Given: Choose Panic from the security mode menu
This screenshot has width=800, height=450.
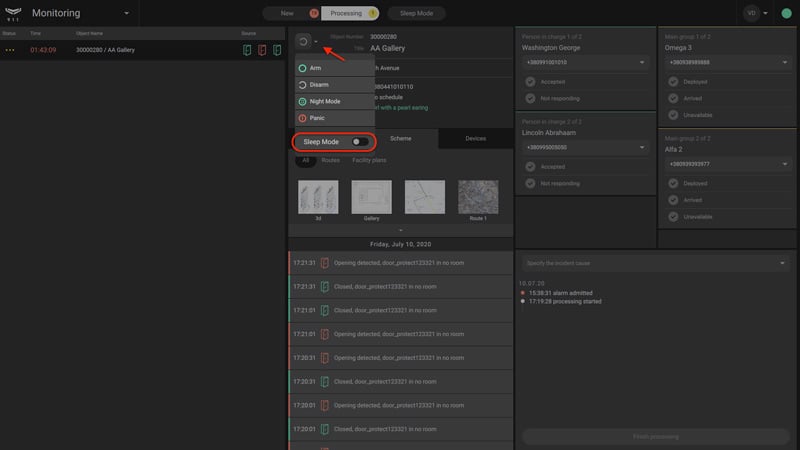Looking at the screenshot, I should point(335,118).
